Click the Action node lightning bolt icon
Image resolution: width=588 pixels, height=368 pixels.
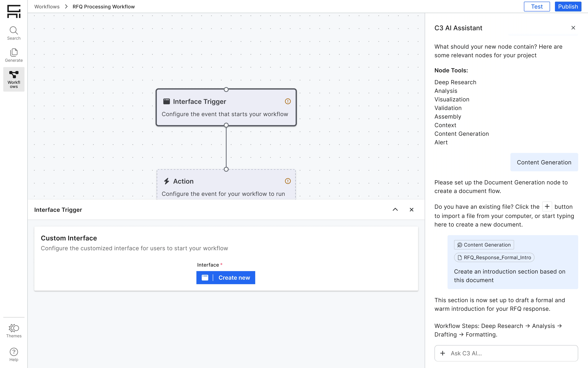click(x=166, y=181)
